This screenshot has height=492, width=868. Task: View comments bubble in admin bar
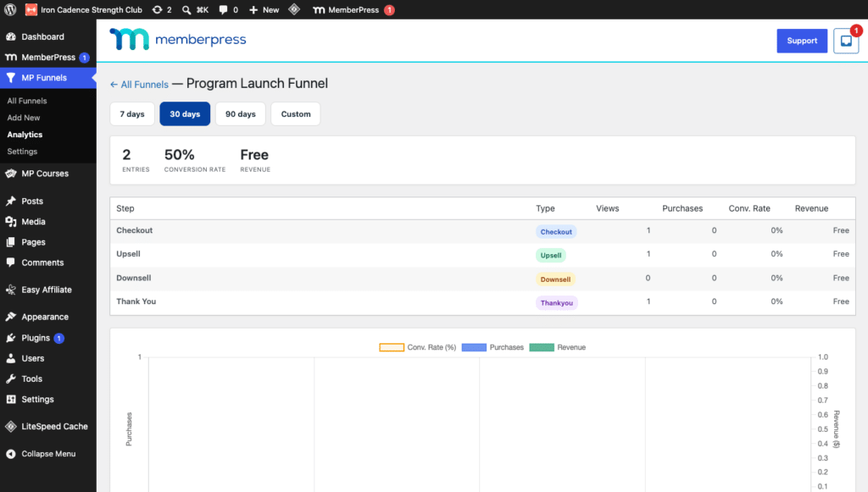coord(228,9)
